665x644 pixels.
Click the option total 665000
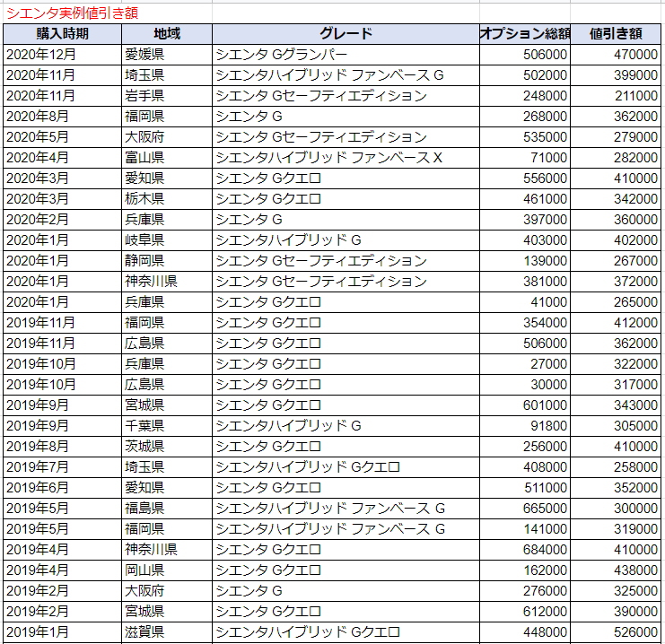click(x=525, y=509)
